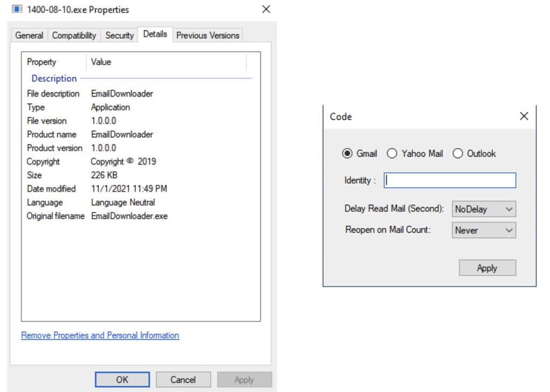This screenshot has width=550, height=392.
Task: Switch to the Security tab
Action: [x=119, y=35]
